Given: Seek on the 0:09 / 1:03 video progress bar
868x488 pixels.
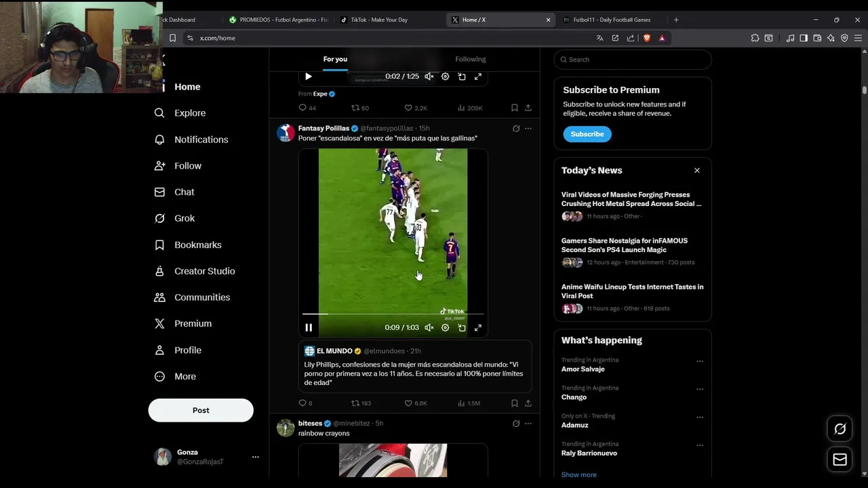Looking at the screenshot, I should (393, 314).
